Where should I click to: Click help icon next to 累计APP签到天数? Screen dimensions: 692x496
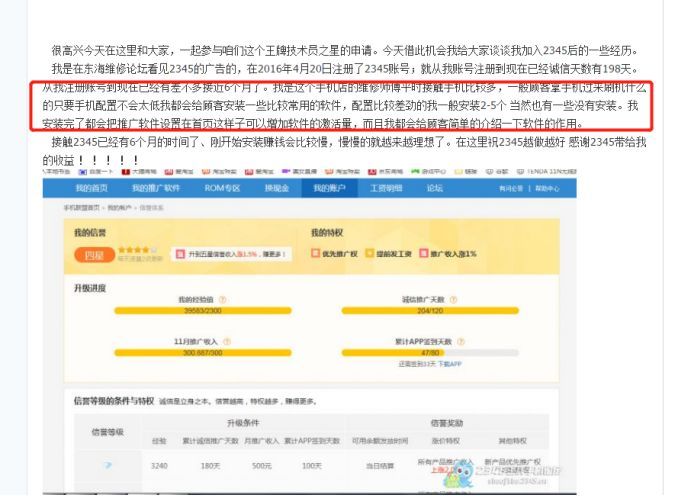[461, 342]
